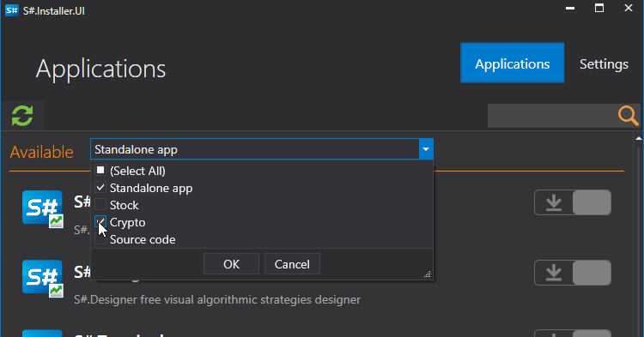Check the Source code checkbox

click(x=100, y=239)
